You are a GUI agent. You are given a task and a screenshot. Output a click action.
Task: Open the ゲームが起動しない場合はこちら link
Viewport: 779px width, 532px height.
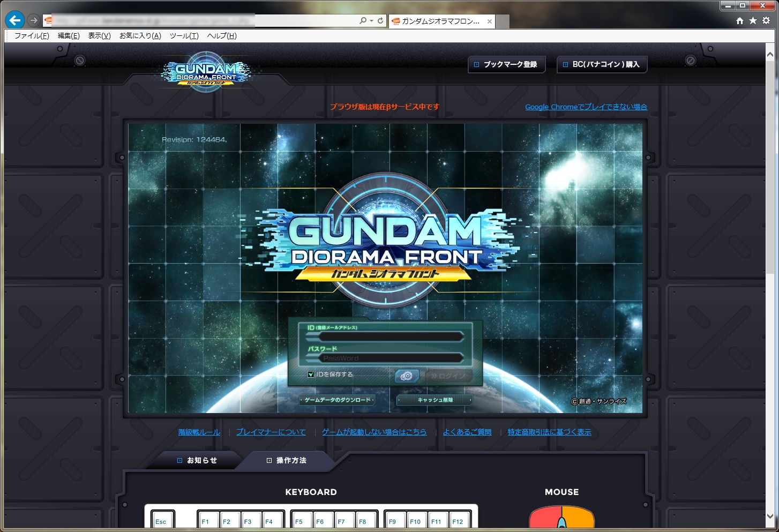coord(374,432)
